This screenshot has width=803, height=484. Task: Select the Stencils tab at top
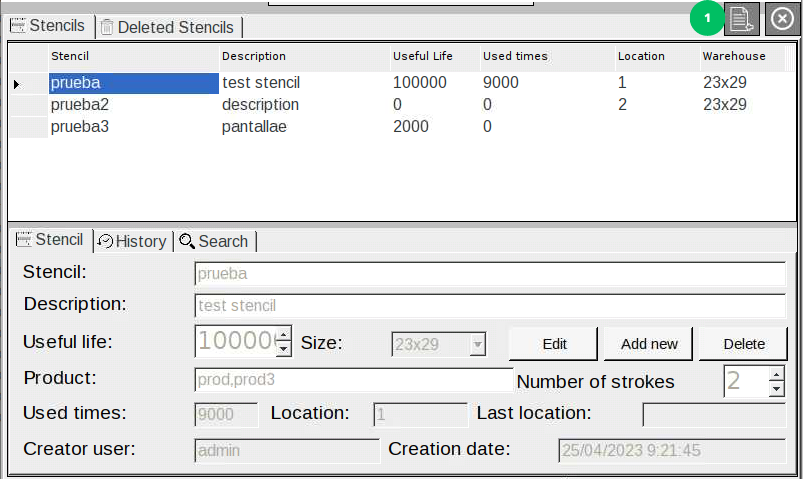pos(48,26)
